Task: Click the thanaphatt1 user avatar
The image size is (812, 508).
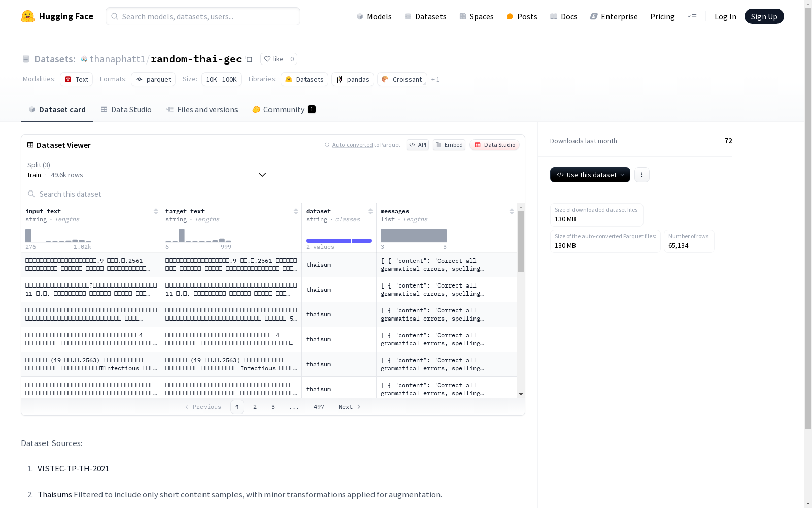Action: pos(84,59)
